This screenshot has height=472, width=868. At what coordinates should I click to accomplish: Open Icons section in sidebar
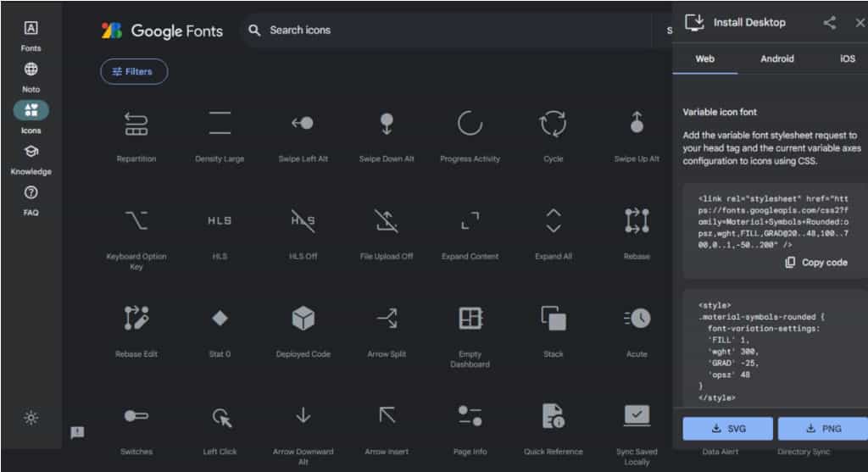pyautogui.click(x=31, y=118)
